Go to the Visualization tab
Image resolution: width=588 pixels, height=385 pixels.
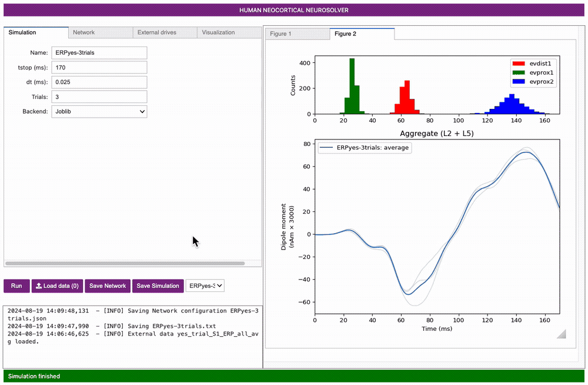coord(218,32)
